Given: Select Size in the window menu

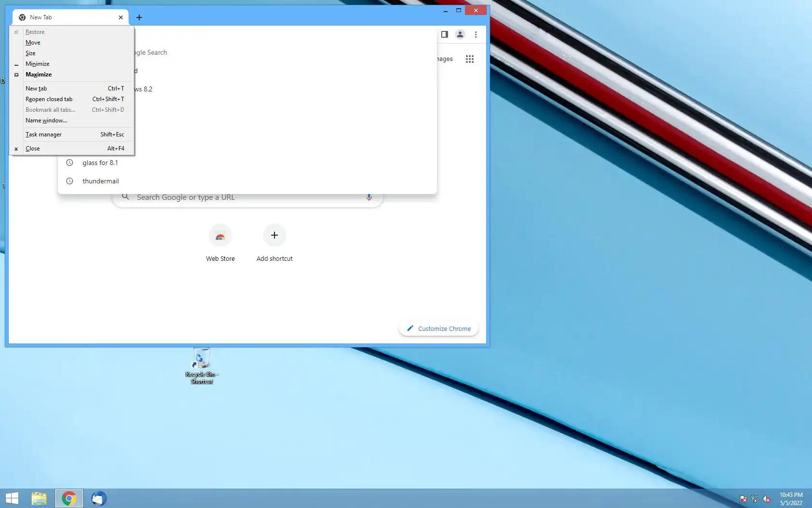Looking at the screenshot, I should point(72,53).
